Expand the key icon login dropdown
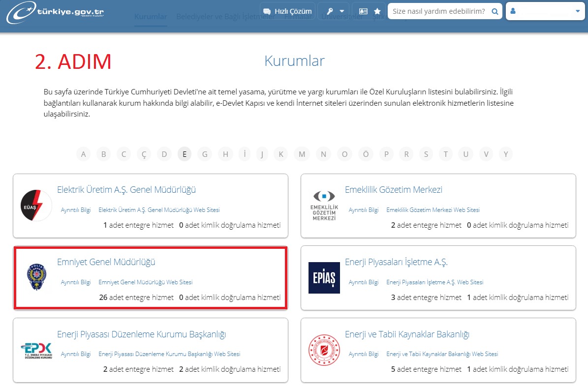The image size is (588, 389). (334, 11)
